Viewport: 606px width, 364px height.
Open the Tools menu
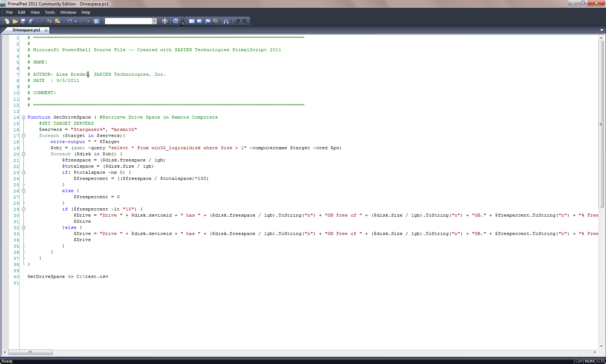pos(50,12)
